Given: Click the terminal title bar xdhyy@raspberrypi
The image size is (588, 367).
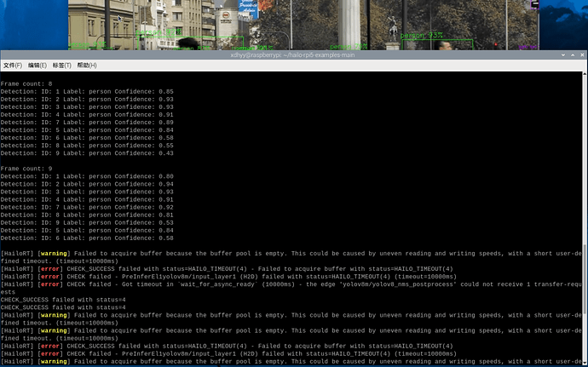Looking at the screenshot, I should (292, 54).
